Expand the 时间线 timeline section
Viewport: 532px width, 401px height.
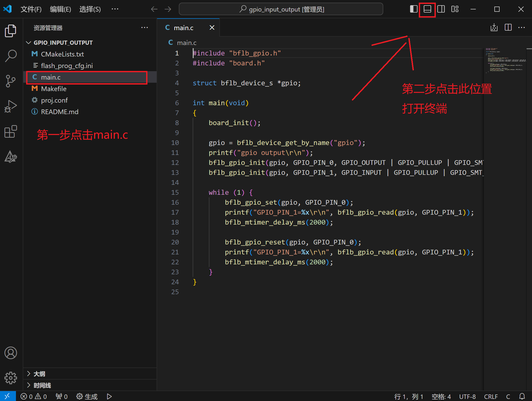coord(90,385)
